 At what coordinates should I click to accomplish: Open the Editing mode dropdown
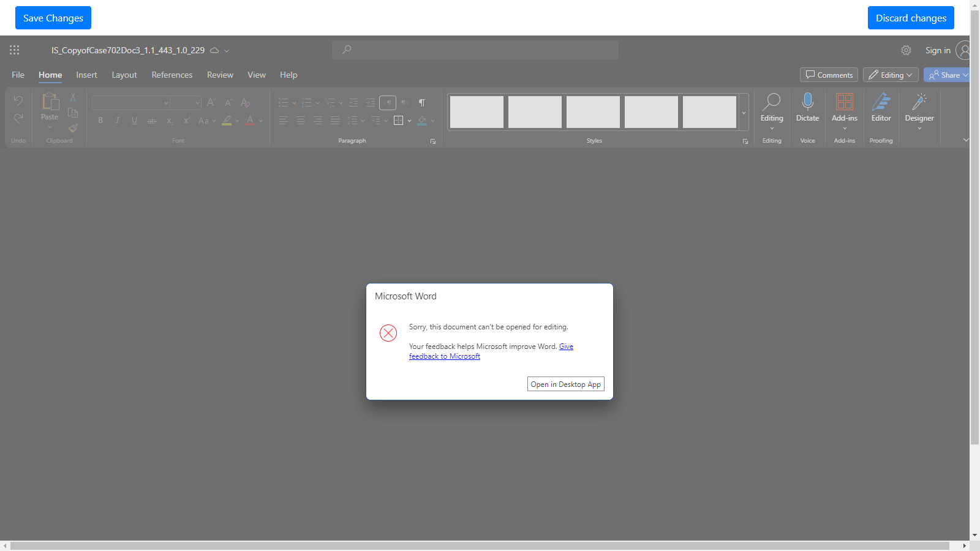[x=890, y=75]
